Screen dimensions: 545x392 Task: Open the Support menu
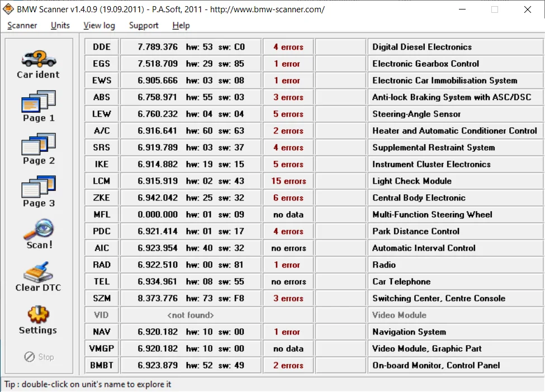tap(144, 25)
